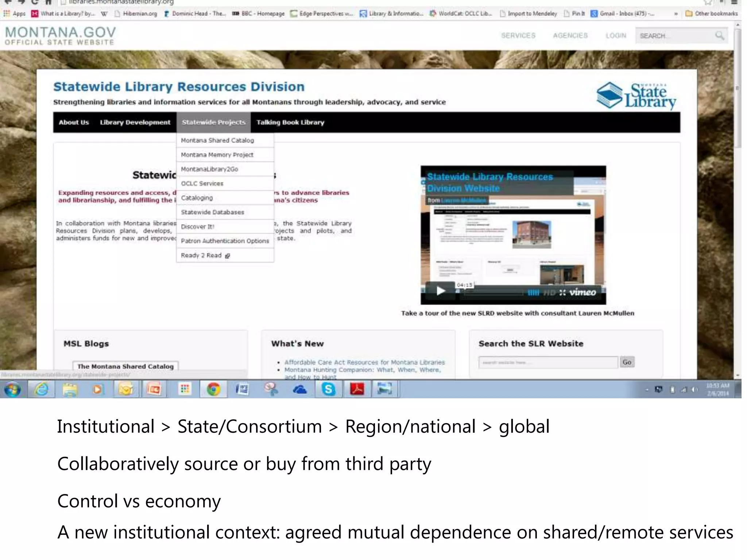
Task: Open the Talking Book Library nav menu
Action: click(290, 122)
